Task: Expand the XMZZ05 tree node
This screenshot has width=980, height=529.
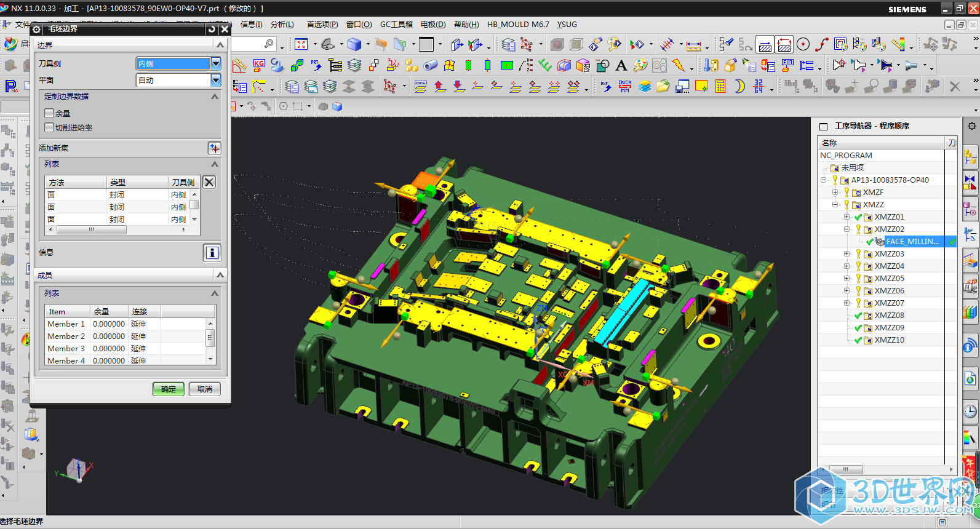Action: point(847,279)
